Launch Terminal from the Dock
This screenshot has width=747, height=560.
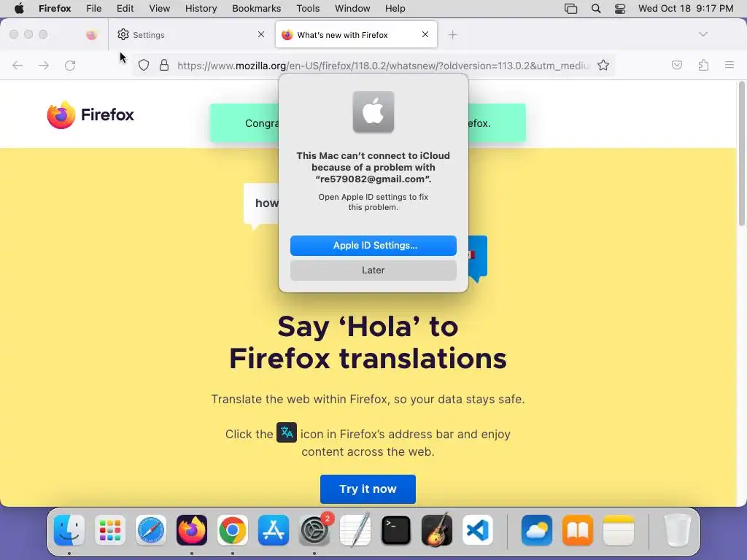[x=396, y=530]
